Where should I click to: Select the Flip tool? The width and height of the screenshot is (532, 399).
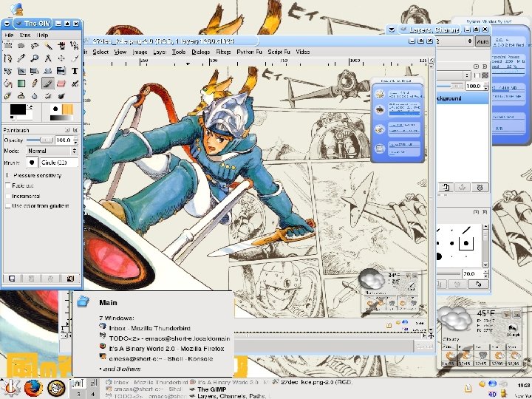coord(61,71)
